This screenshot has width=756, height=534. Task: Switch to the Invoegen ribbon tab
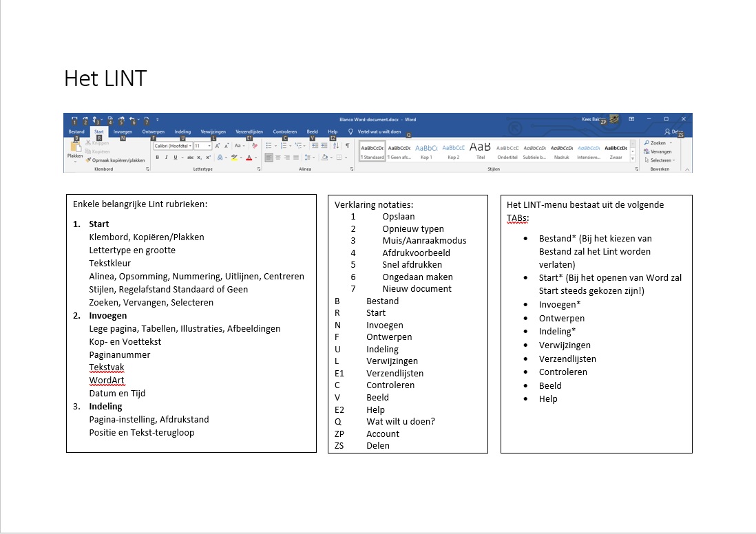123,131
